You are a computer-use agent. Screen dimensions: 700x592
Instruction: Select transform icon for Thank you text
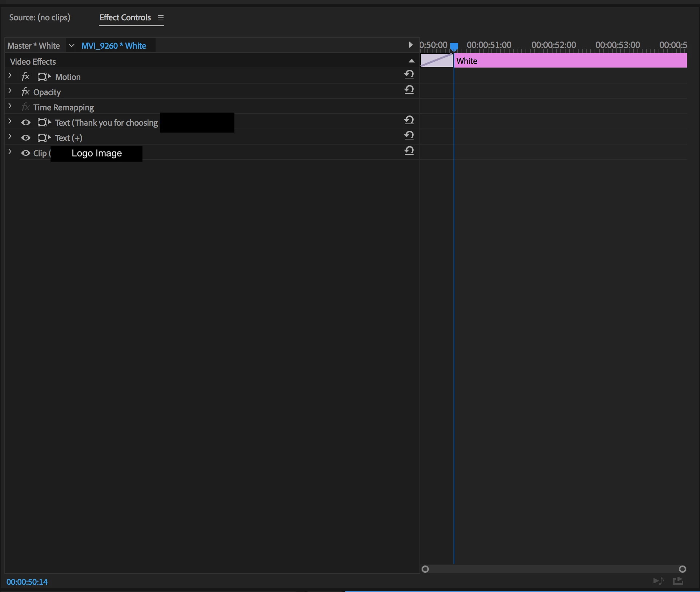pyautogui.click(x=44, y=122)
